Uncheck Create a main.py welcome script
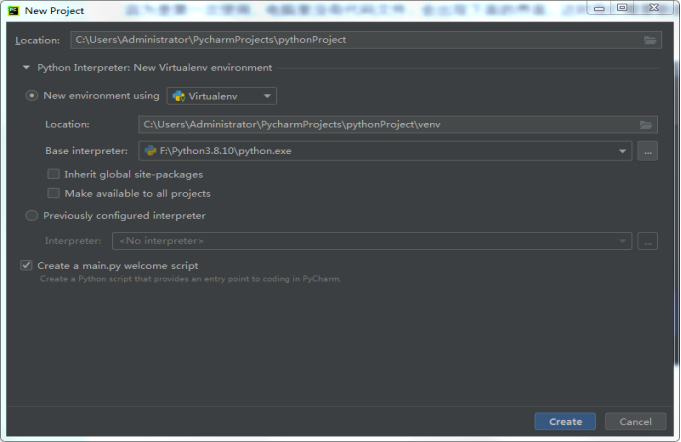 (x=26, y=265)
